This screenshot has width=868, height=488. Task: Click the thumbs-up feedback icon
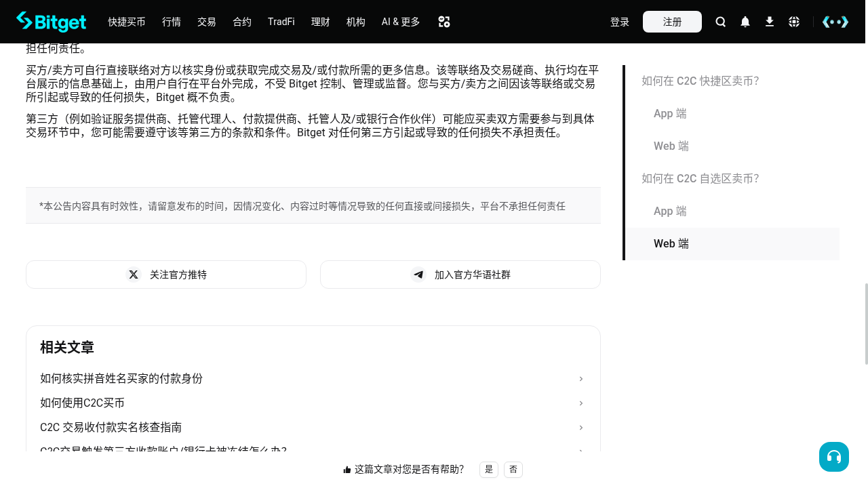tap(347, 470)
